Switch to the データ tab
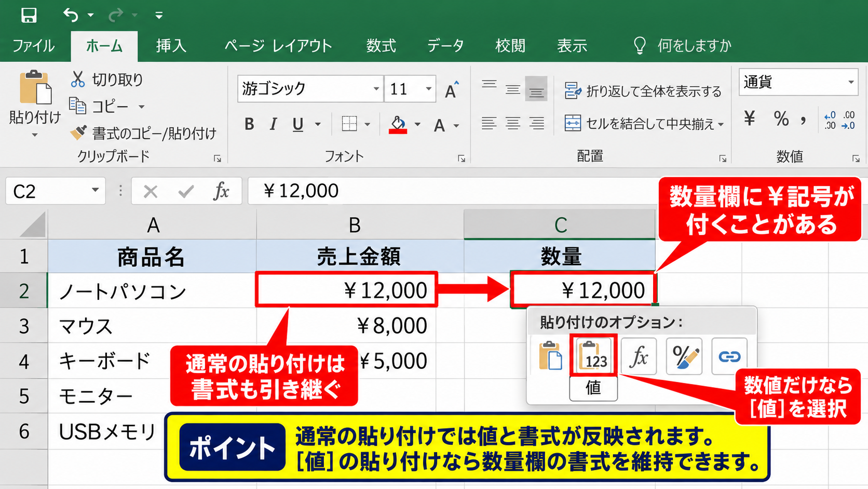 coord(445,46)
